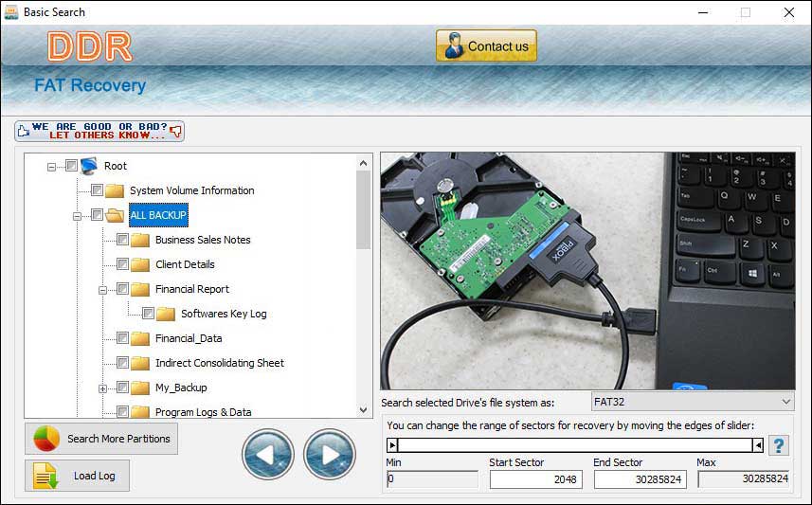The image size is (812, 505).
Task: Open the 'We are good or bad' feedback banner
Action: (99, 131)
